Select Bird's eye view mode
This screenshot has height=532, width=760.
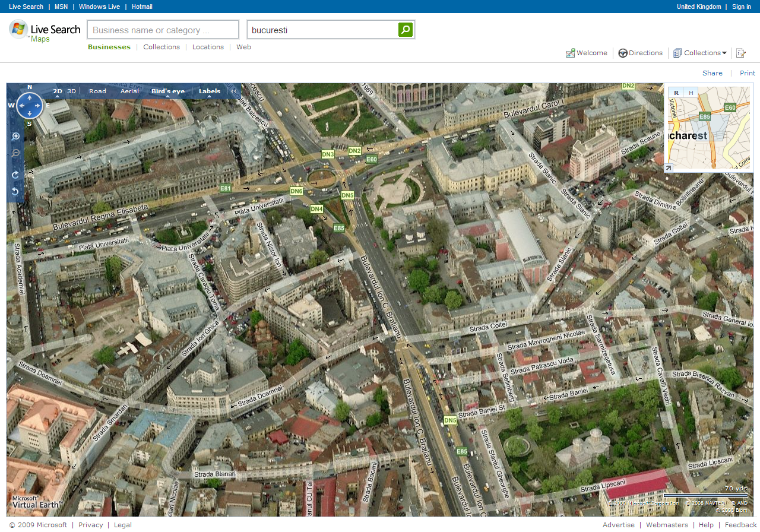click(x=168, y=91)
